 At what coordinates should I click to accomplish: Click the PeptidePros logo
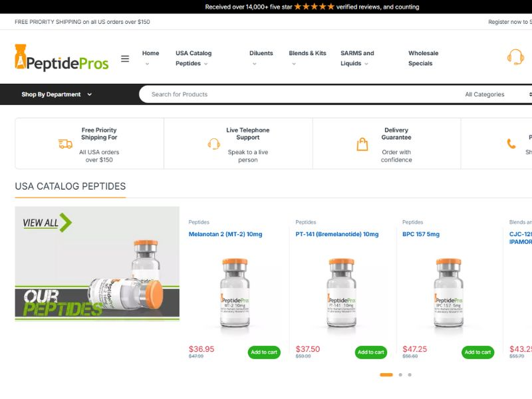coord(61,59)
